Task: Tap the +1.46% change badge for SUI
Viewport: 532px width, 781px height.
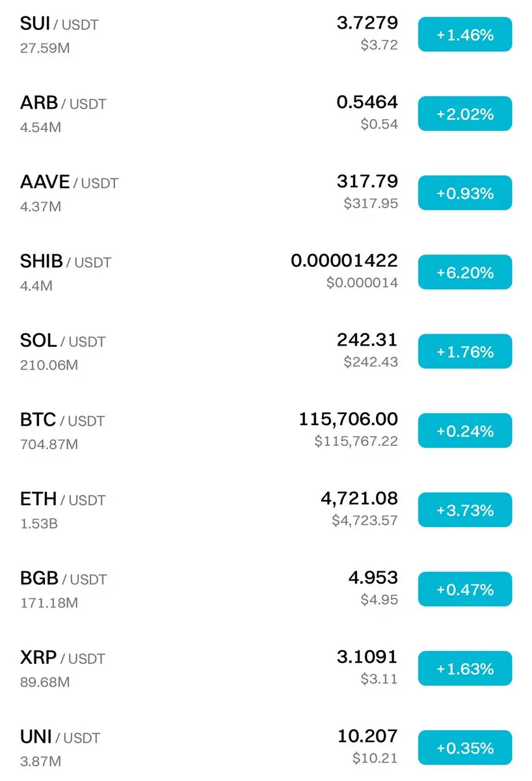Action: pyautogui.click(x=465, y=34)
